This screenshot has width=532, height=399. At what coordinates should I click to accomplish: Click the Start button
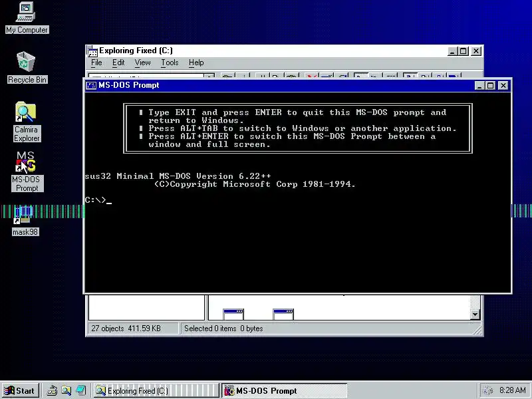click(x=20, y=391)
